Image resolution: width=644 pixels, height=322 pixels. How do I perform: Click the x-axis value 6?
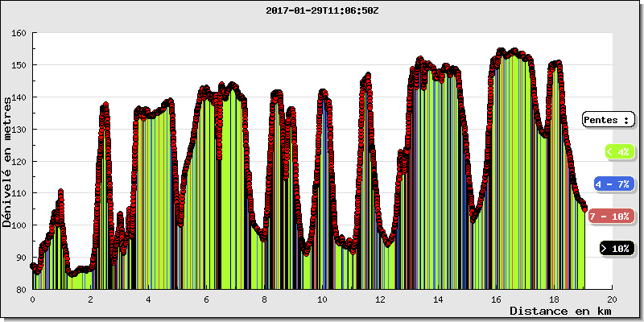(x=206, y=299)
